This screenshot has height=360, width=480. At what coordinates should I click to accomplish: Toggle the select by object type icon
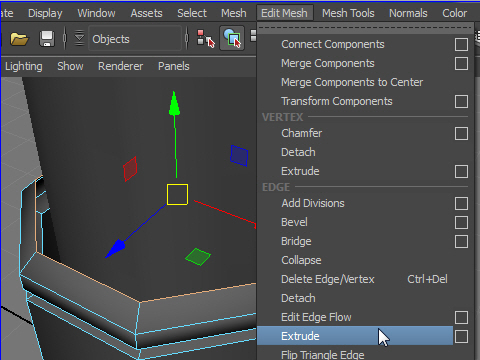tap(232, 39)
